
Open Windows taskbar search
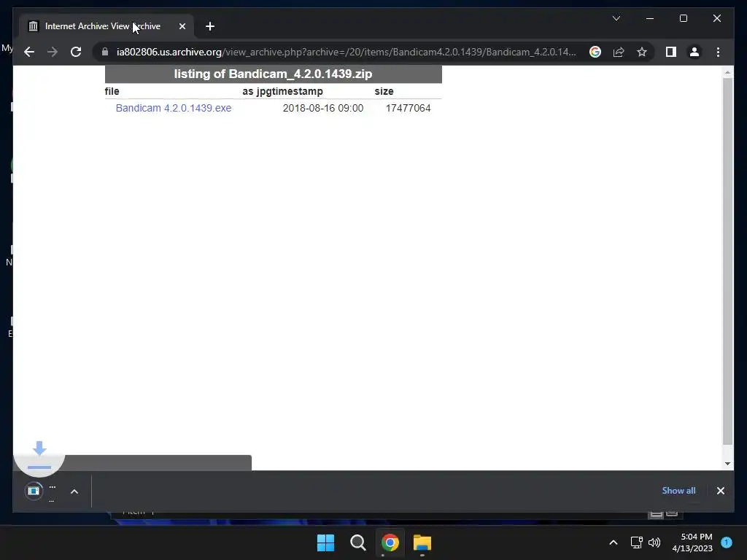pos(357,542)
